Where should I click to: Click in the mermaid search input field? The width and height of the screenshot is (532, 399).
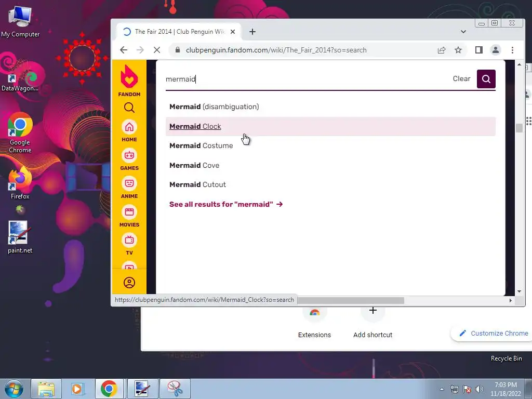(305, 79)
